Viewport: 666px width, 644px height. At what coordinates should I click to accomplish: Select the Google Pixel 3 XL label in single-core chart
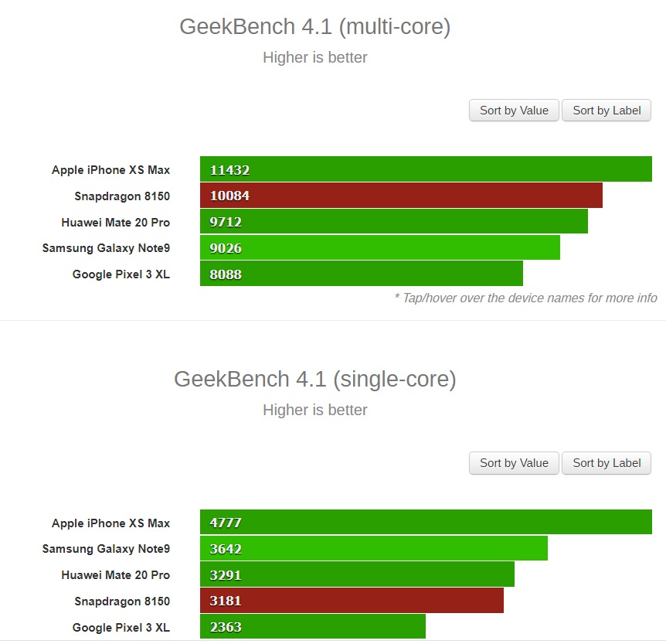pyautogui.click(x=121, y=627)
